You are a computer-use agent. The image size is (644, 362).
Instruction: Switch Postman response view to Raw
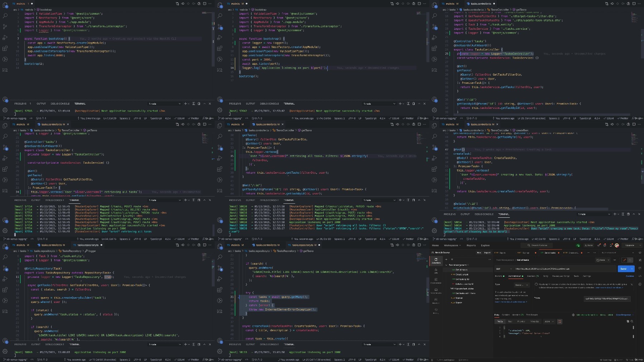click(x=510, y=322)
